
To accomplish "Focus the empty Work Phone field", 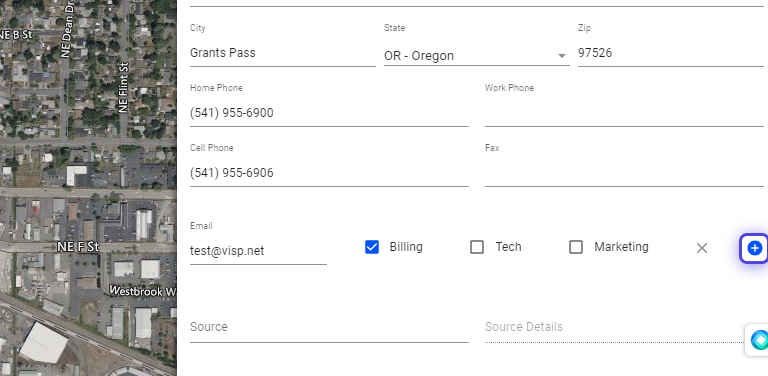I will point(624,113).
